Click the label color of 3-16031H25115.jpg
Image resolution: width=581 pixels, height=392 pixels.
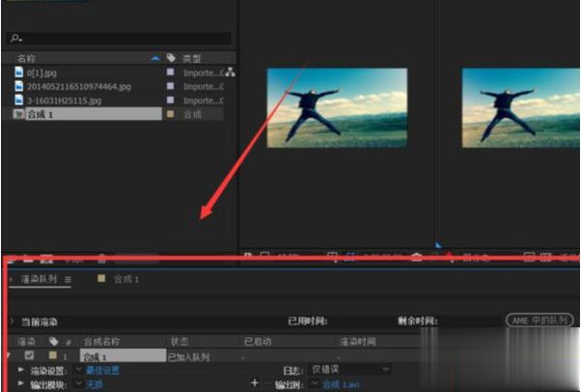(x=171, y=99)
